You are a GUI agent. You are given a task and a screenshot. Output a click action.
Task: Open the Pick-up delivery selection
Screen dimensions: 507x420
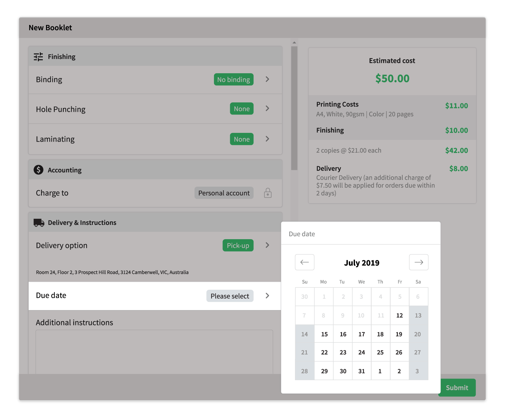(238, 245)
